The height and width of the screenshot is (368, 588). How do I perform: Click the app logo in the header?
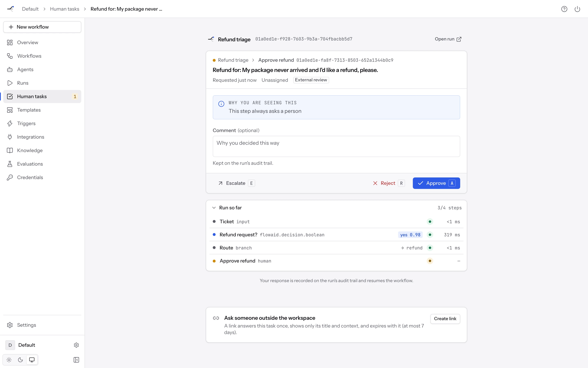(x=10, y=9)
